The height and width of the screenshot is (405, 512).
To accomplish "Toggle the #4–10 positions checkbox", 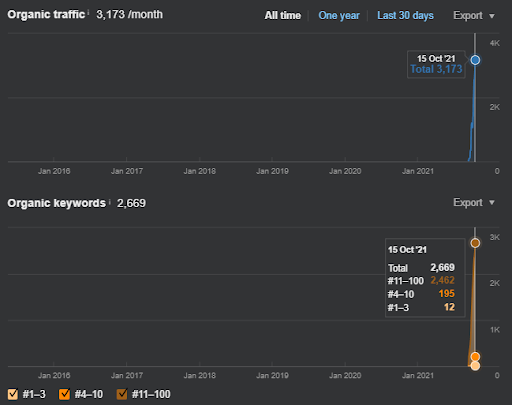I will click(64, 394).
